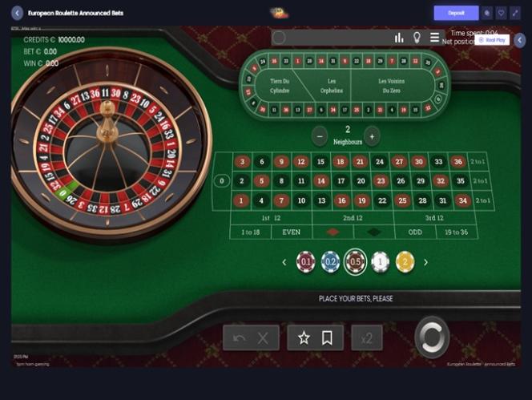Viewport: 532px width, 400px height.
Task: Select the 0.1 chip
Action: [x=306, y=262]
